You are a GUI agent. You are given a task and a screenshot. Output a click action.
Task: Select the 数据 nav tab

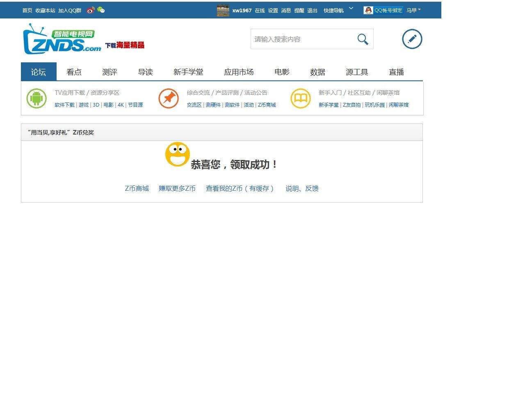(x=317, y=72)
